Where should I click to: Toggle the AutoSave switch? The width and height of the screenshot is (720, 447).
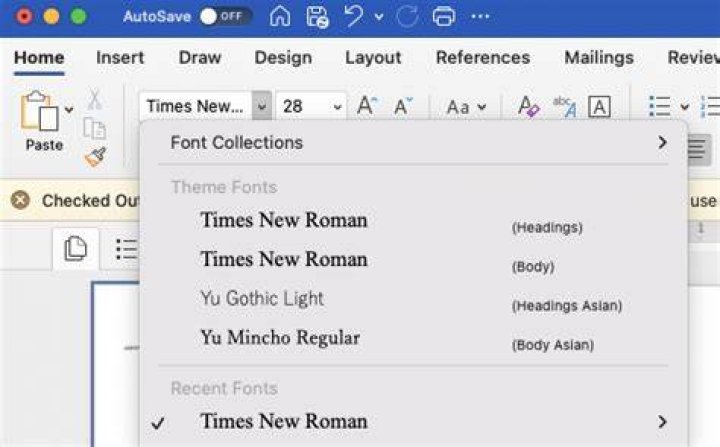tap(225, 17)
